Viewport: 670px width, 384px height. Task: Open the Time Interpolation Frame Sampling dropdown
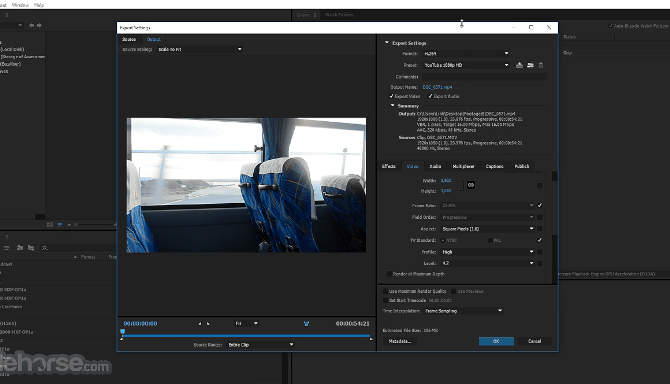[464, 311]
